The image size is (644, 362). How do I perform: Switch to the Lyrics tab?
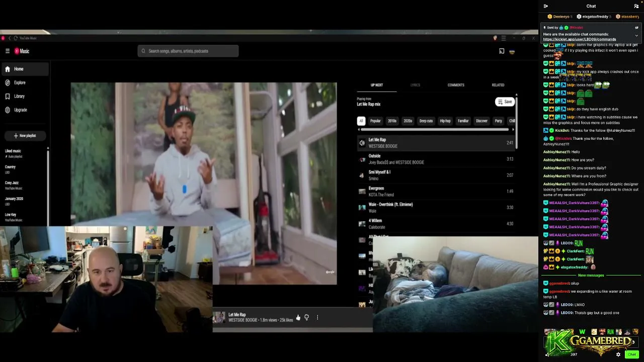pos(415,85)
